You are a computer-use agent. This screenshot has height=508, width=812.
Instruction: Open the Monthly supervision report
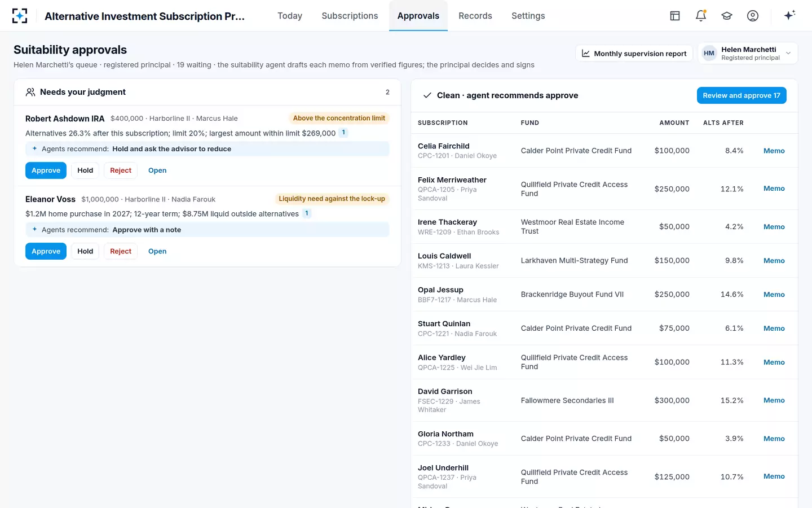[x=634, y=54]
